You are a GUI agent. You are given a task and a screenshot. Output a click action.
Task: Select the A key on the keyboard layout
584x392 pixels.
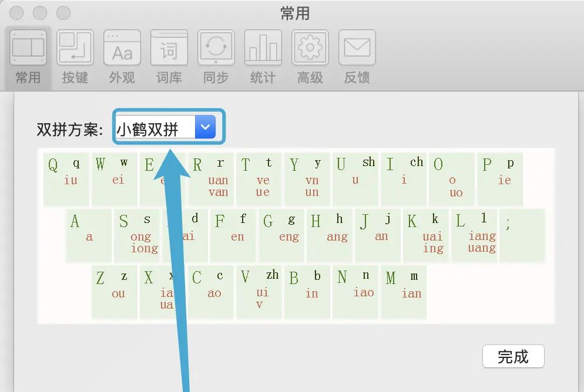(89, 235)
